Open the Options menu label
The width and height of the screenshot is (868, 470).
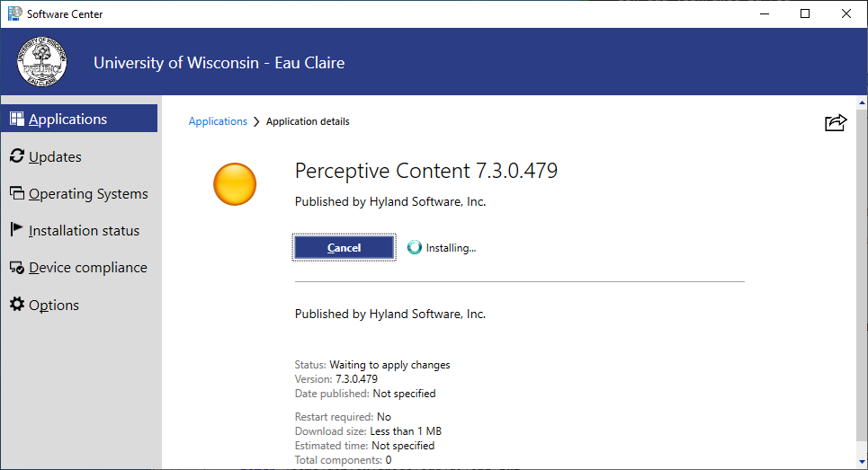54,305
